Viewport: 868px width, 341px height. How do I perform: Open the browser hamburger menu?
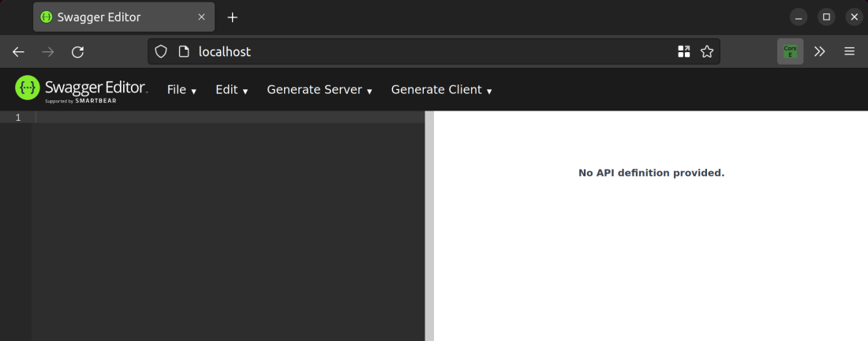(x=850, y=52)
